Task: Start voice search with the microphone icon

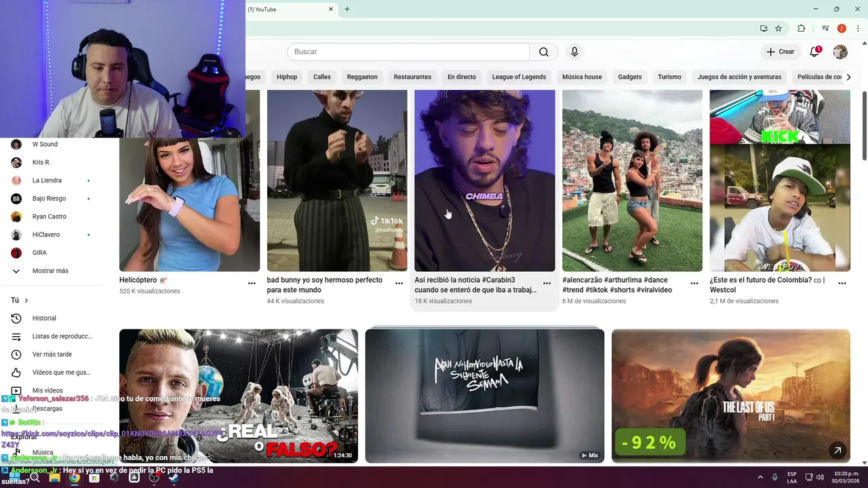Action: [574, 52]
